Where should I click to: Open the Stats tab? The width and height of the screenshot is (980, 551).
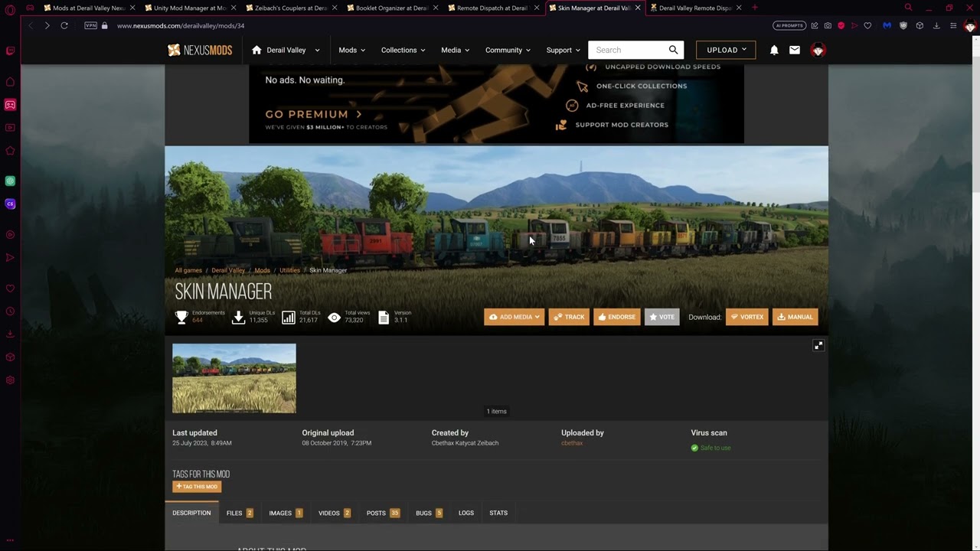(x=498, y=513)
